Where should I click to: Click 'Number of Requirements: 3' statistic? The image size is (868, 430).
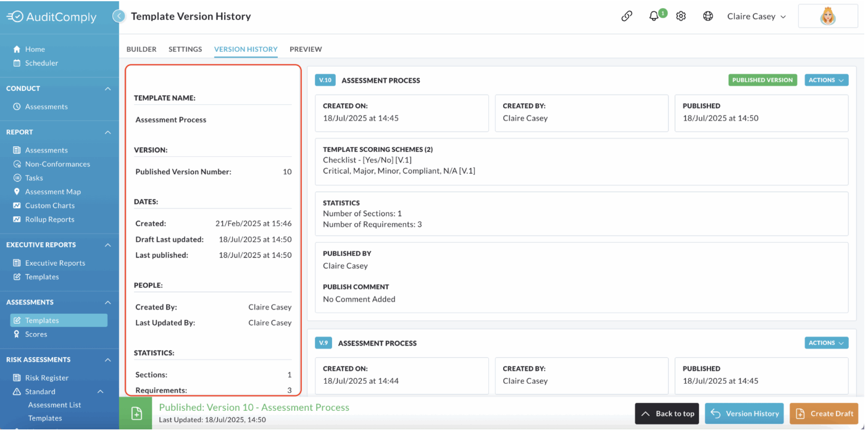click(372, 224)
